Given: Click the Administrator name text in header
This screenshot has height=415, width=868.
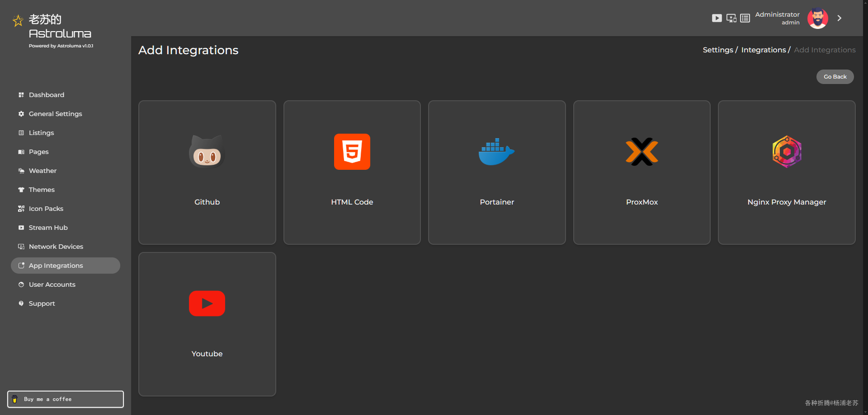Looking at the screenshot, I should tap(777, 14).
